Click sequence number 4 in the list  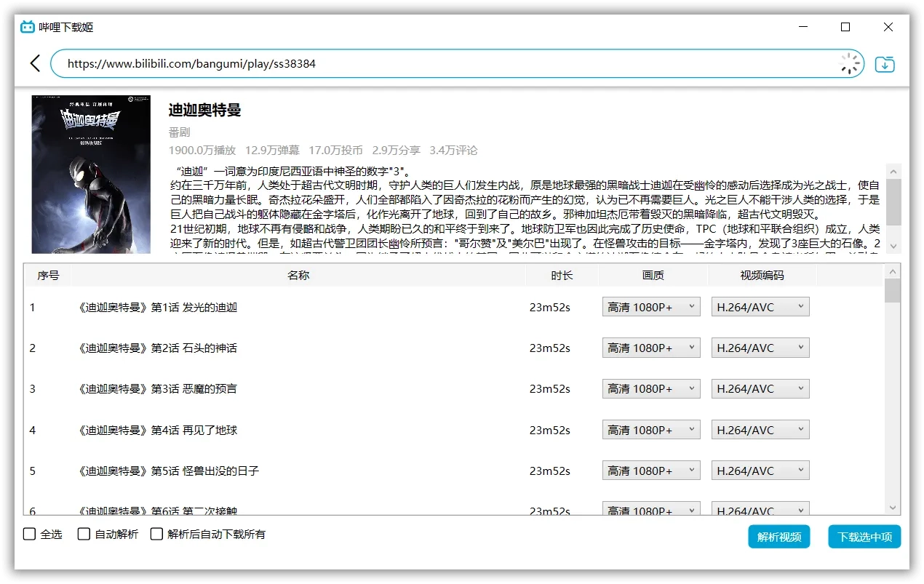(33, 430)
